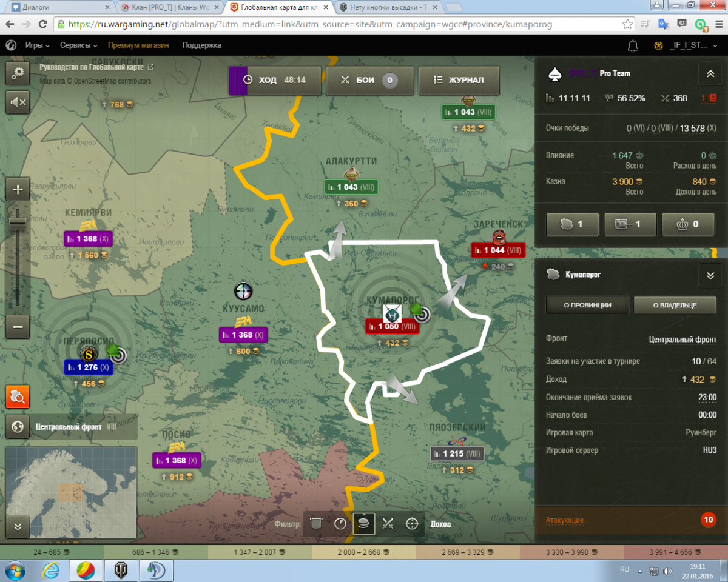Viewport: 728px width, 582px height.
Task: Reload the page in the browser
Action: [42, 25]
